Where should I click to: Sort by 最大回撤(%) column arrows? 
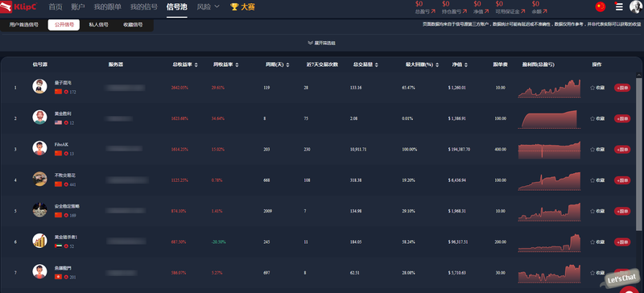pos(437,65)
